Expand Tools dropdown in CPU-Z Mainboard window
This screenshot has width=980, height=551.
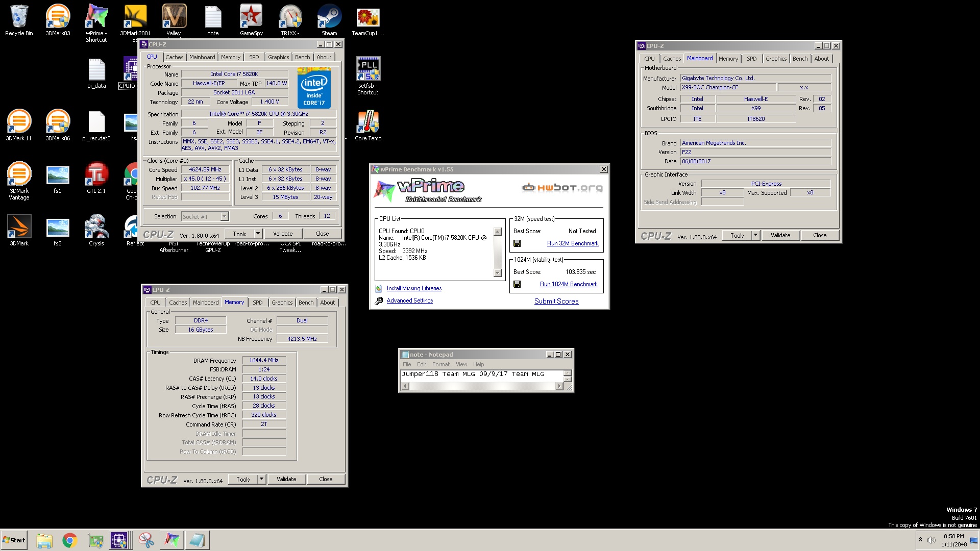tap(755, 236)
